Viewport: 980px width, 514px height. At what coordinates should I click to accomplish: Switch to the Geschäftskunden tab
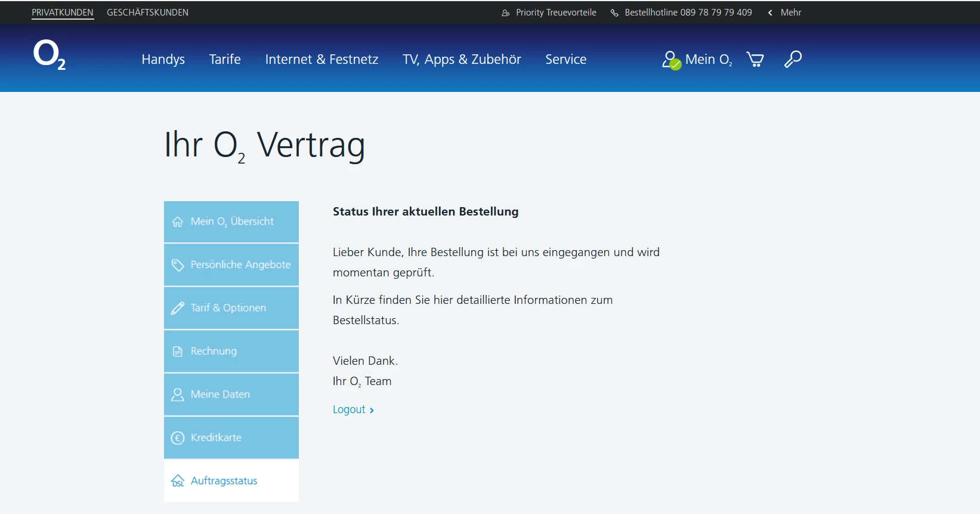coord(147,13)
